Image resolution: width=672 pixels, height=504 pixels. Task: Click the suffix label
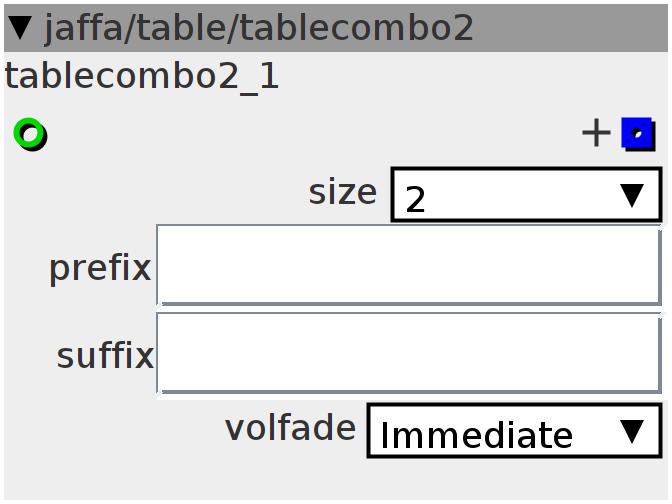[105, 355]
